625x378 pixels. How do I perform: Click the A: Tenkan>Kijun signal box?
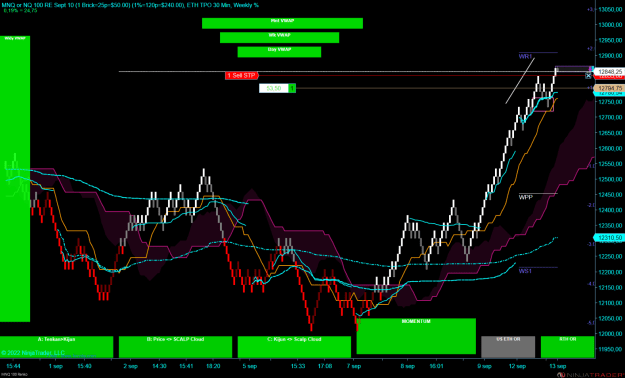(56, 346)
